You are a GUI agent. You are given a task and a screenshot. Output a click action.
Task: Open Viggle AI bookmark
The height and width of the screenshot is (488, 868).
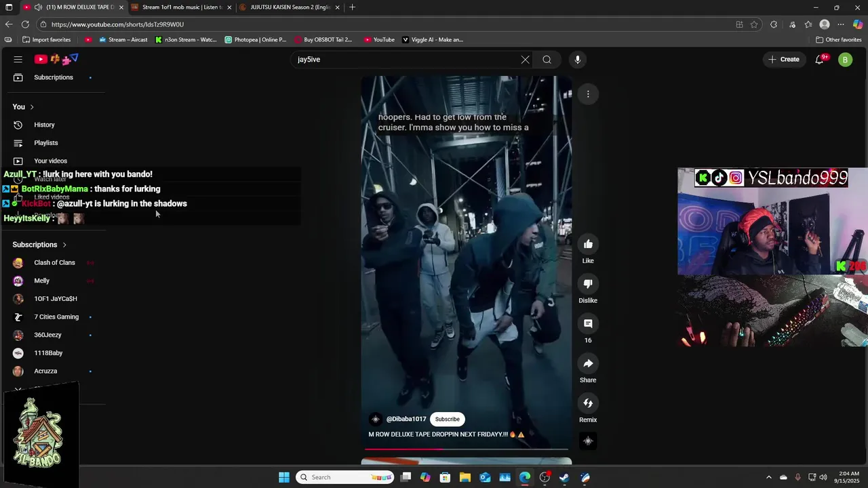(433, 40)
